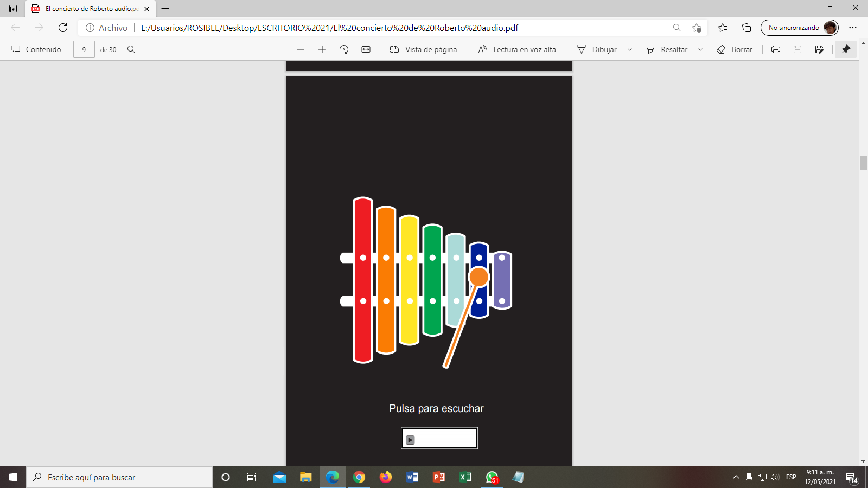Open the browser settings ellipsis menu
This screenshot has width=868, height=488.
coord(853,28)
